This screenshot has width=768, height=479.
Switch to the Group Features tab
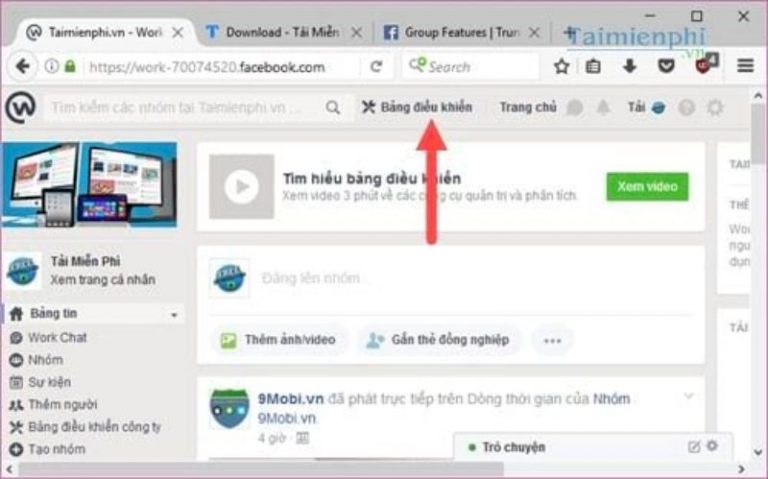(x=462, y=32)
